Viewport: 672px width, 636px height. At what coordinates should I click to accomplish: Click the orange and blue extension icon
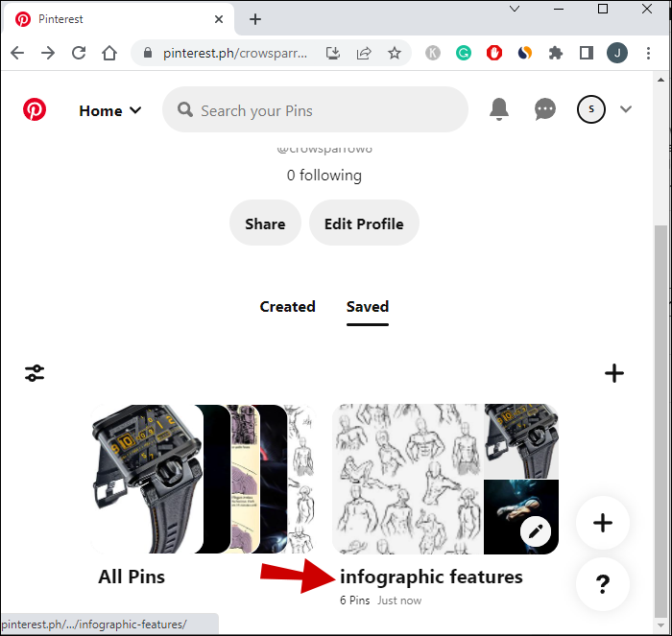click(525, 53)
